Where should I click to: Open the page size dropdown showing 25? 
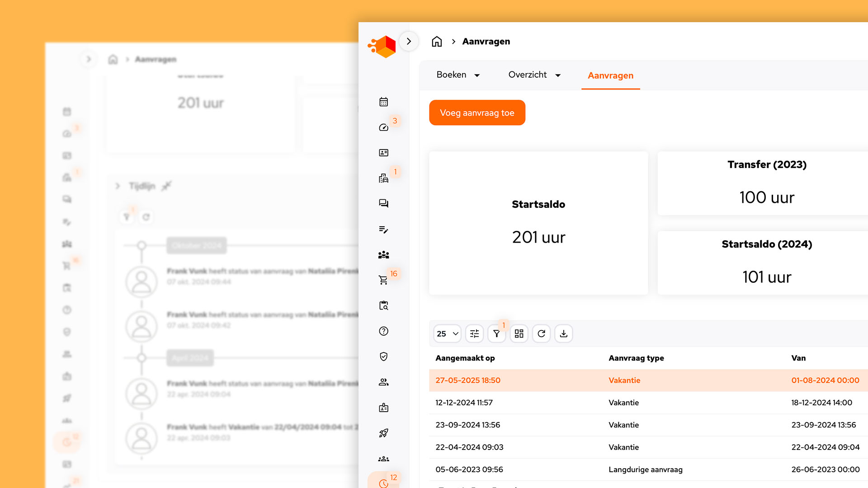447,333
